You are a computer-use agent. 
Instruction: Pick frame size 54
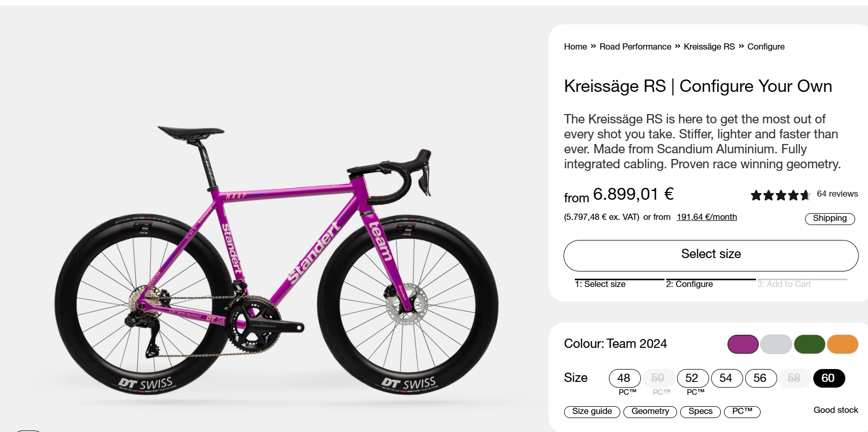pyautogui.click(x=727, y=378)
